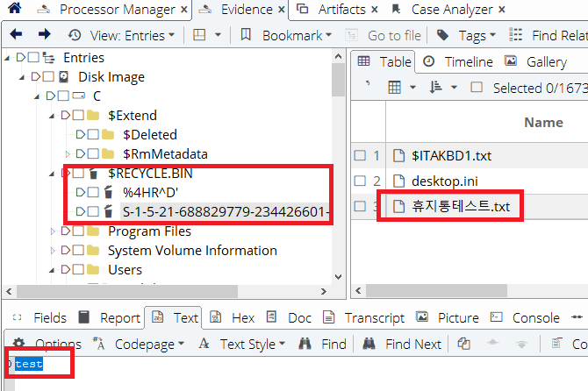Select the 휴지통테스트.txt file row
Screen dimensions: 588x391
[461, 207]
